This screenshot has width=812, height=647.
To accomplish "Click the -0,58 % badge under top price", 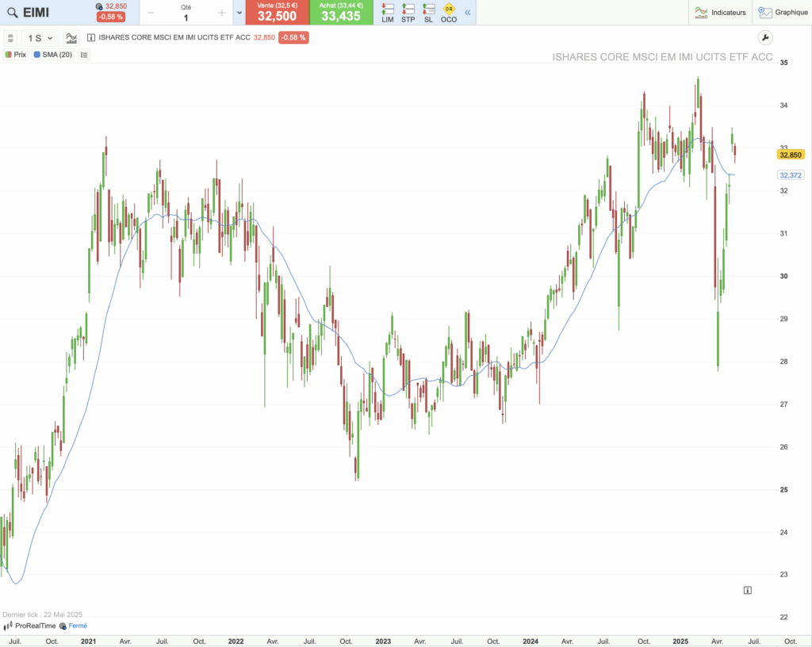I will 111,17.
